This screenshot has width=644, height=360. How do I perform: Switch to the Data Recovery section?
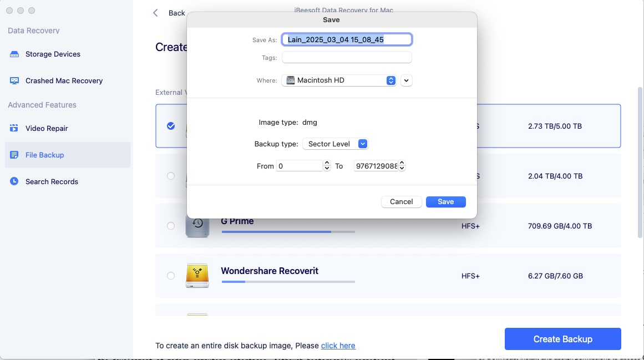point(33,31)
